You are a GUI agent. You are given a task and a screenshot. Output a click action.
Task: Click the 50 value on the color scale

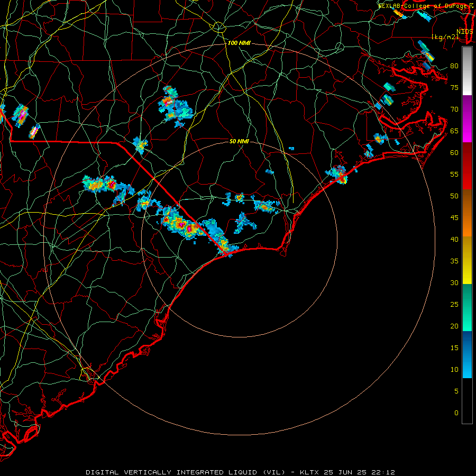click(x=454, y=196)
